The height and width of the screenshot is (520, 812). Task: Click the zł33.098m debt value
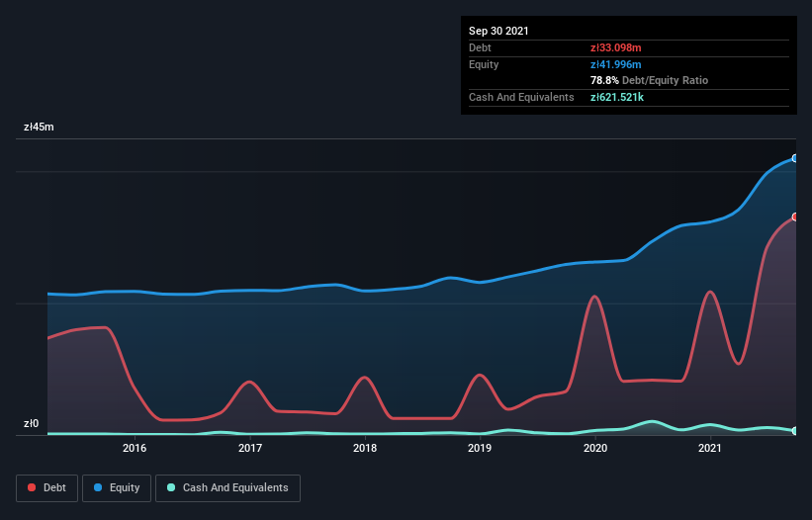pyautogui.click(x=616, y=47)
